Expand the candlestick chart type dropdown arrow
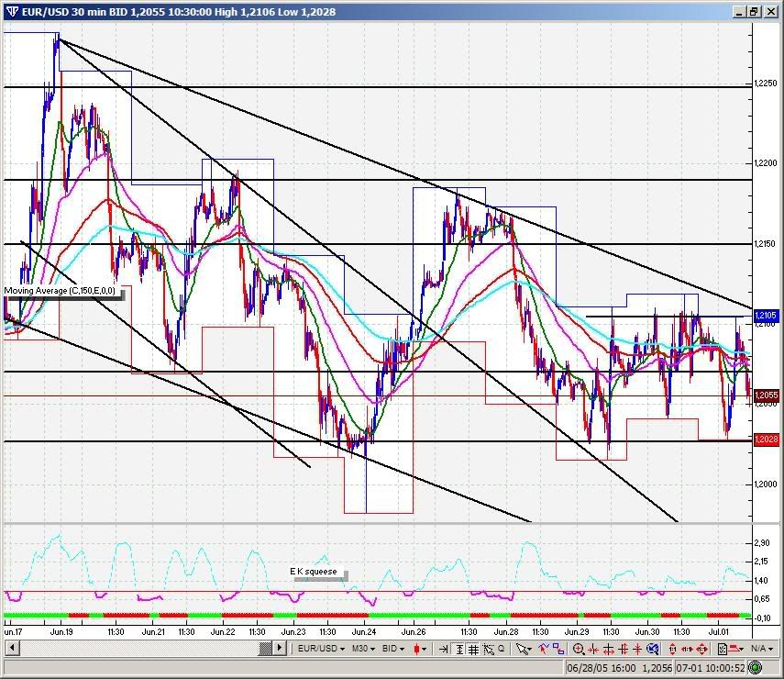Viewport: 784px width, 679px height. 424,650
